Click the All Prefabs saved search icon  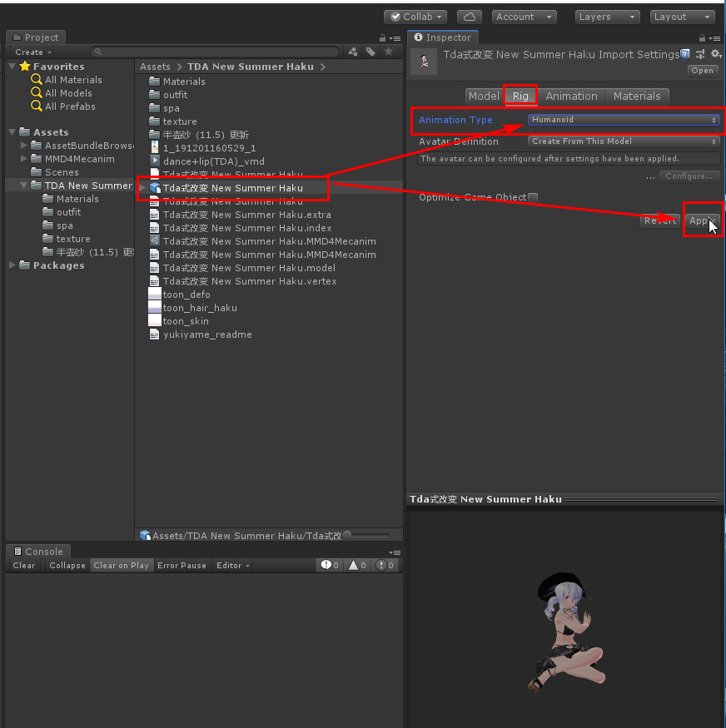tap(37, 106)
